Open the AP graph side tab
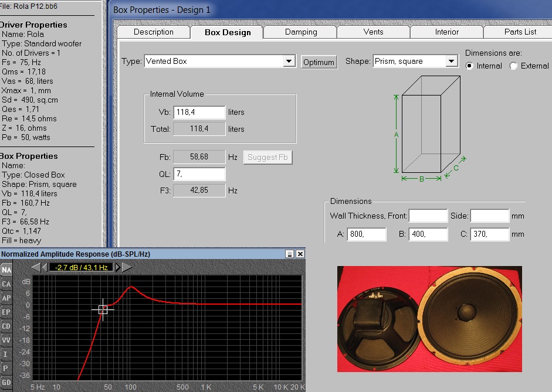Screen dimensions: 552x392 6,298
